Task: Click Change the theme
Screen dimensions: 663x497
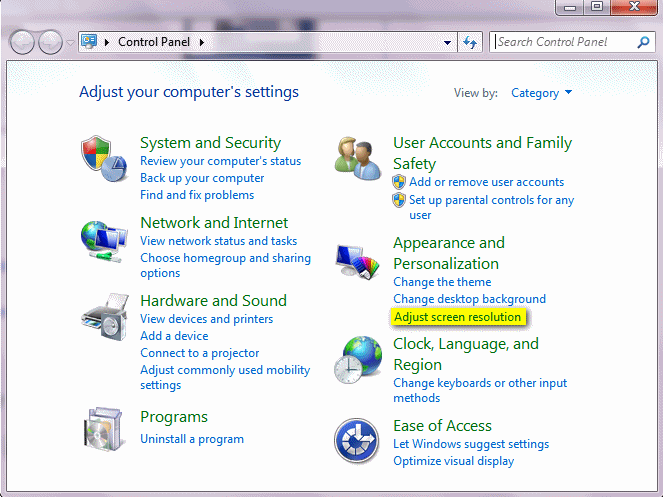Action: point(442,282)
